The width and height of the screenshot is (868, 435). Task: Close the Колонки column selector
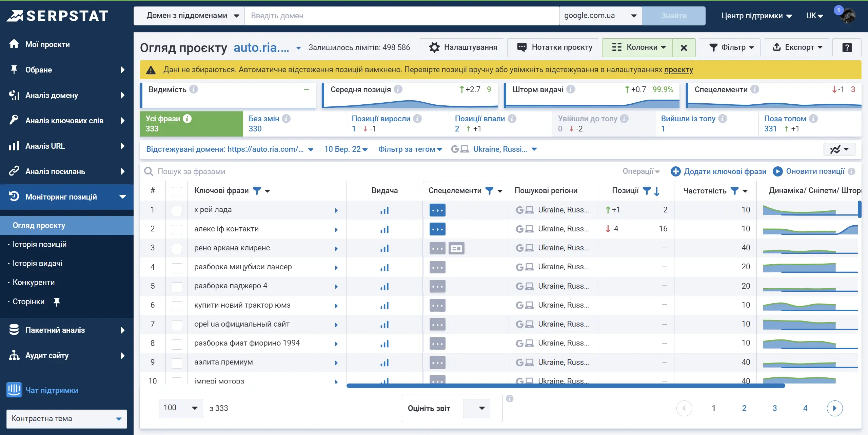(x=684, y=47)
